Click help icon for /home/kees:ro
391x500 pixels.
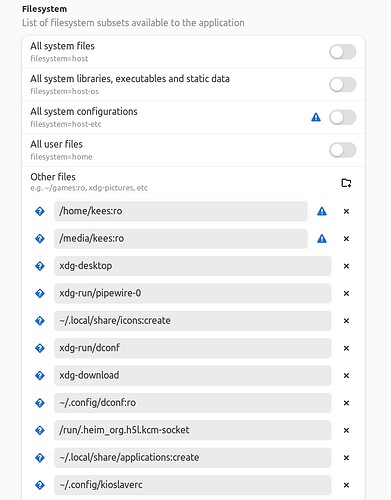(40, 211)
